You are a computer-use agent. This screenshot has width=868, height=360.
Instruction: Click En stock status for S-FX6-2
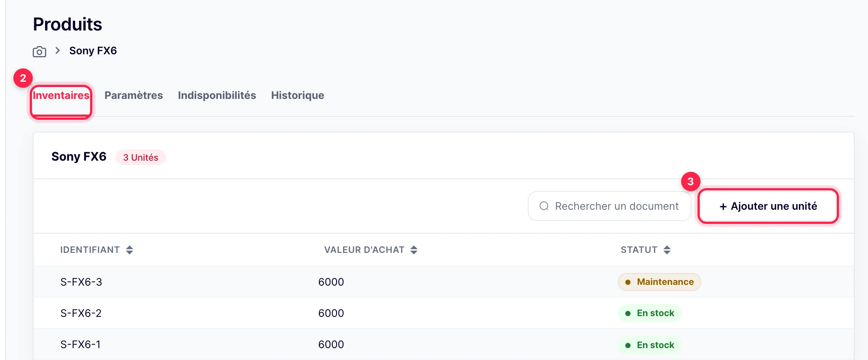coord(650,313)
